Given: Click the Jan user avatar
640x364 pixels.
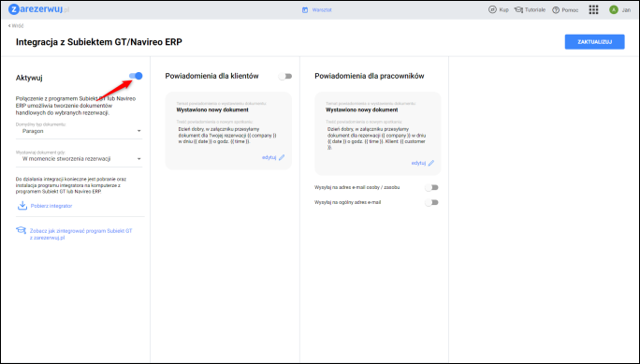Looking at the screenshot, I should point(614,9).
